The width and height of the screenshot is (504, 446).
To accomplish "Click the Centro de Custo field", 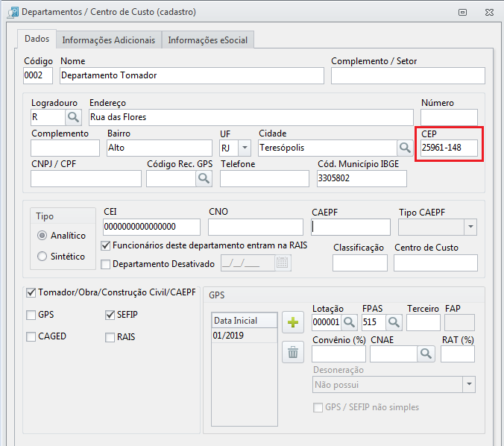I will [x=435, y=263].
